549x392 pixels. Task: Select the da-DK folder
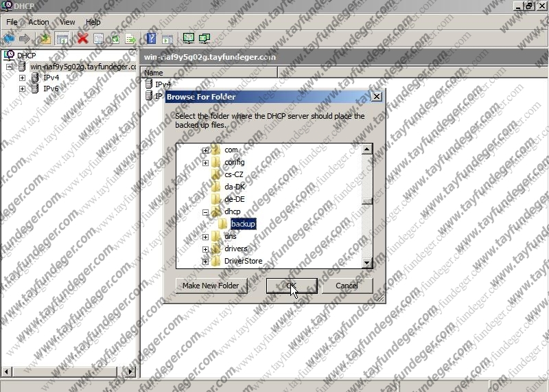pos(235,187)
